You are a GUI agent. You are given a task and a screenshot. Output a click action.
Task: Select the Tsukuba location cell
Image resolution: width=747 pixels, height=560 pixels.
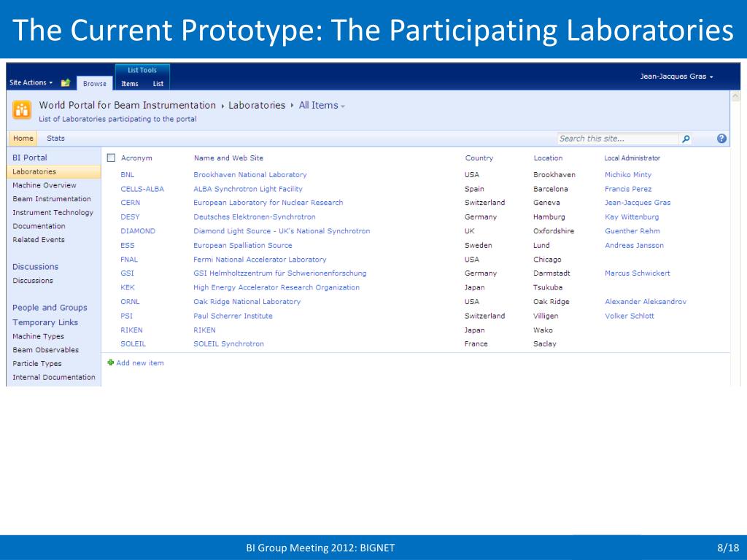(548, 287)
